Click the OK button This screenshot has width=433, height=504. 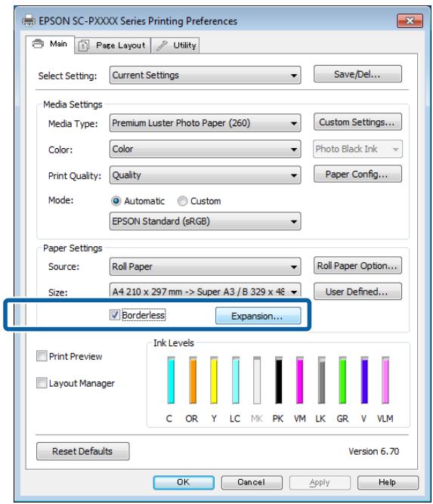[x=184, y=482]
